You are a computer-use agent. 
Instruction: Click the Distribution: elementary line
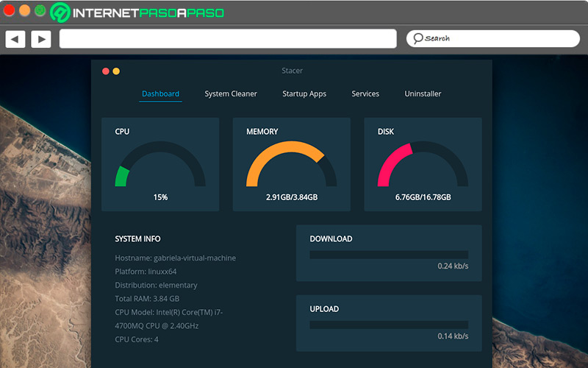(x=156, y=285)
